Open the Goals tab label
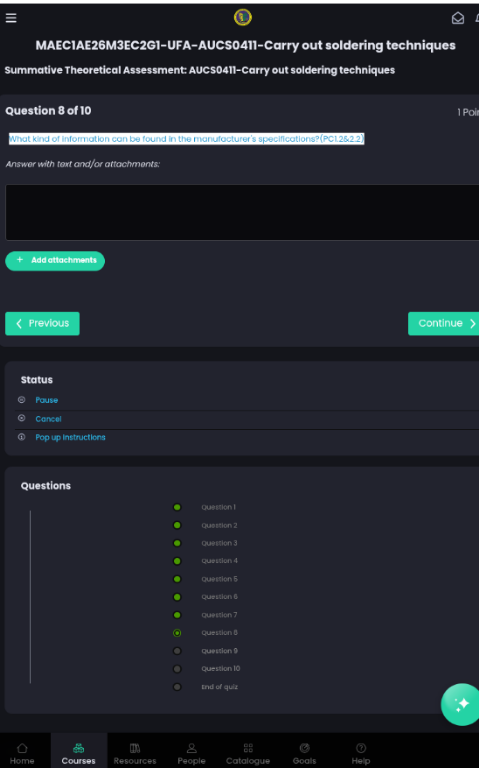 [304, 761]
